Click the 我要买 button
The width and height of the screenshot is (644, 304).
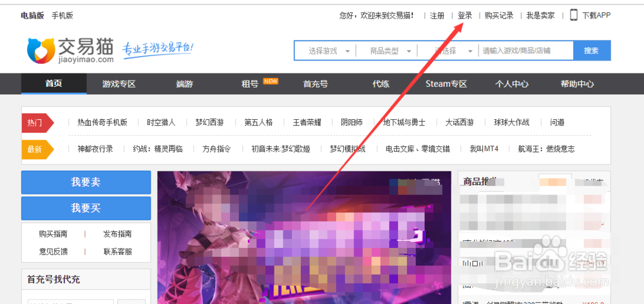click(86, 208)
